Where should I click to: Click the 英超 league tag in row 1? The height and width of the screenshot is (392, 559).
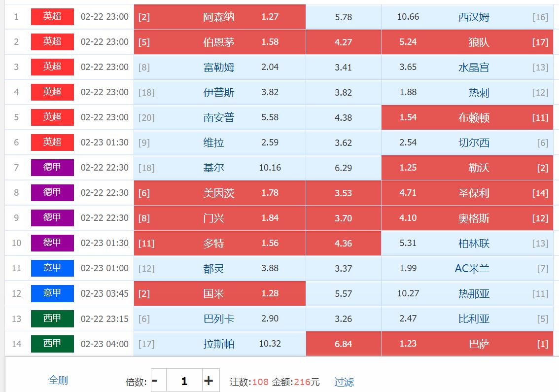pyautogui.click(x=52, y=16)
